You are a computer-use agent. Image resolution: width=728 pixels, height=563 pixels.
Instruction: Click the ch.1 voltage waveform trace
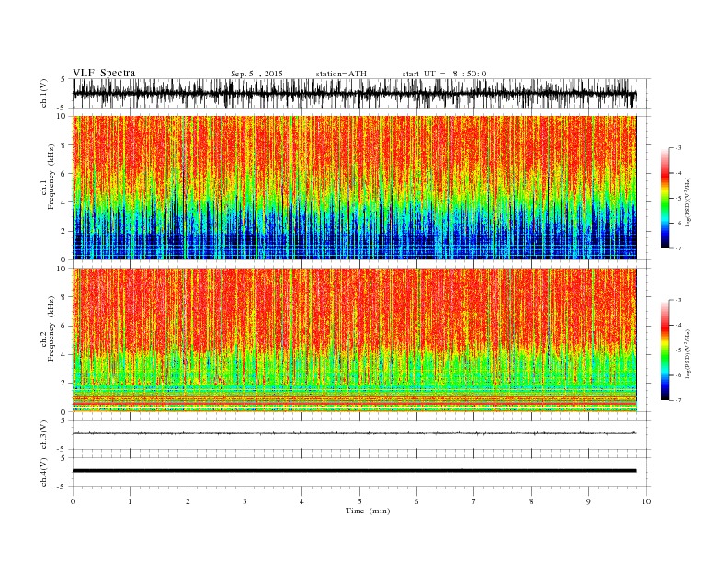pyautogui.click(x=354, y=93)
